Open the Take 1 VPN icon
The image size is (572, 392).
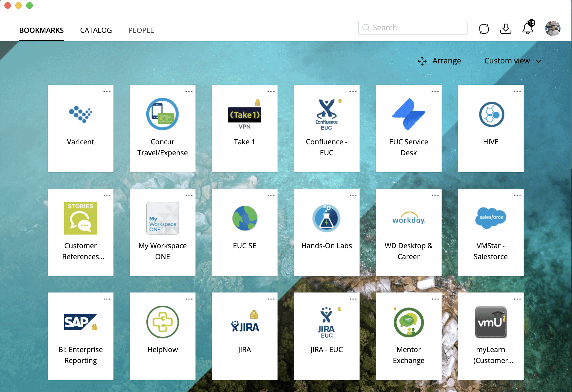tap(245, 115)
